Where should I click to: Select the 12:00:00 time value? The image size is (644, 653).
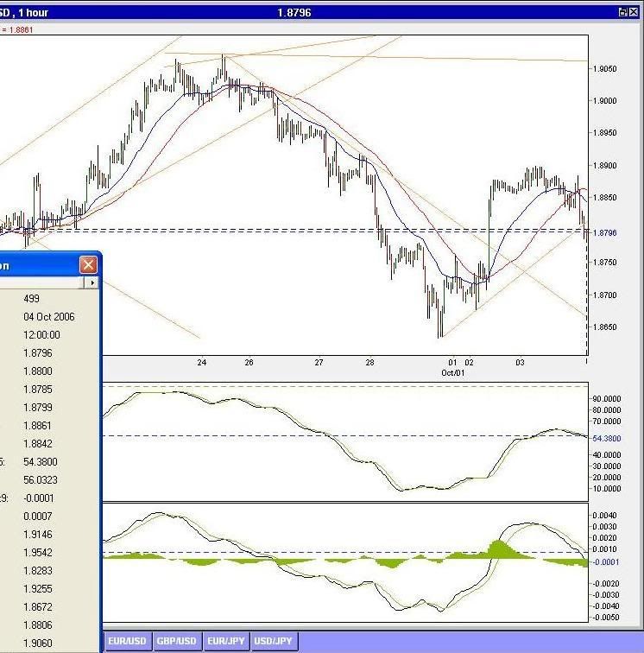pyautogui.click(x=41, y=335)
